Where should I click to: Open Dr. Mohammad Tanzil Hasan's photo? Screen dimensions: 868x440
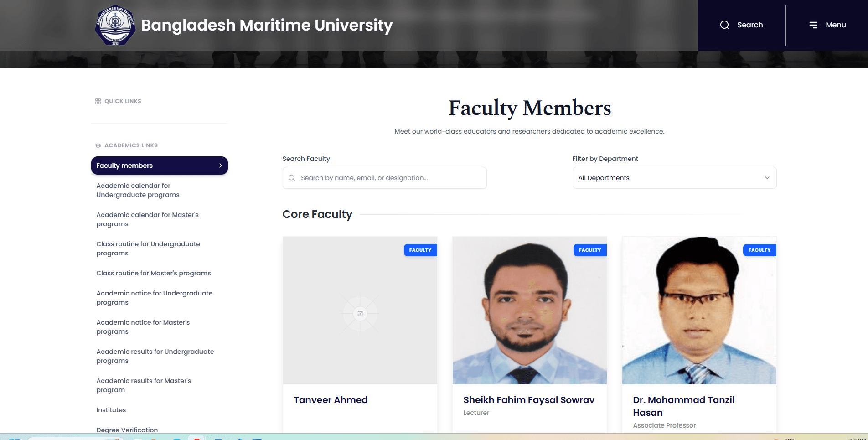(x=699, y=311)
